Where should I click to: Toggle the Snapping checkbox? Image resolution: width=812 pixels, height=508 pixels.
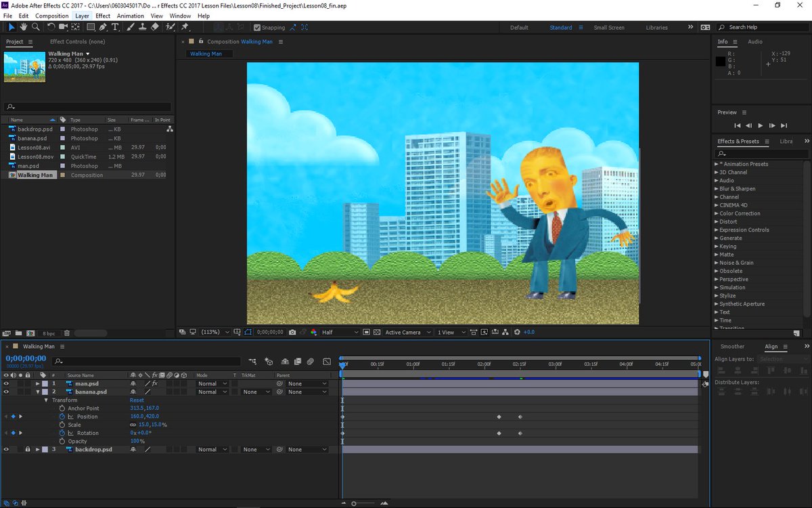point(257,28)
